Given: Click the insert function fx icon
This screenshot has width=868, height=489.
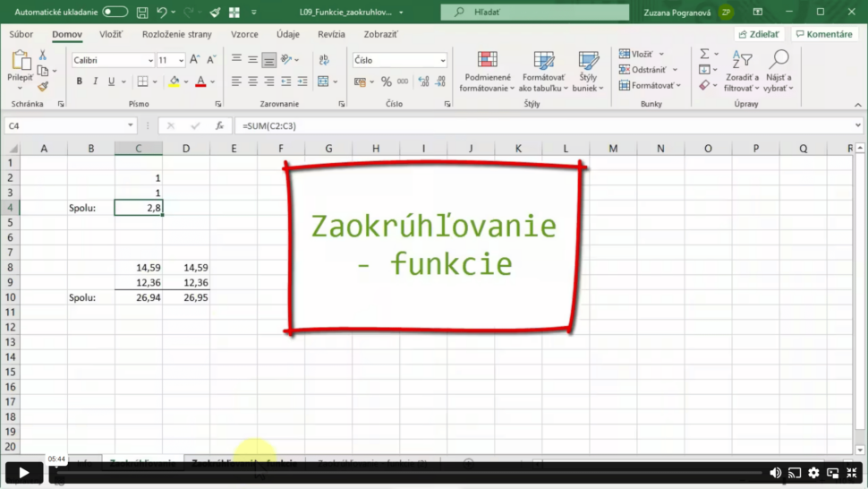Looking at the screenshot, I should coord(219,126).
